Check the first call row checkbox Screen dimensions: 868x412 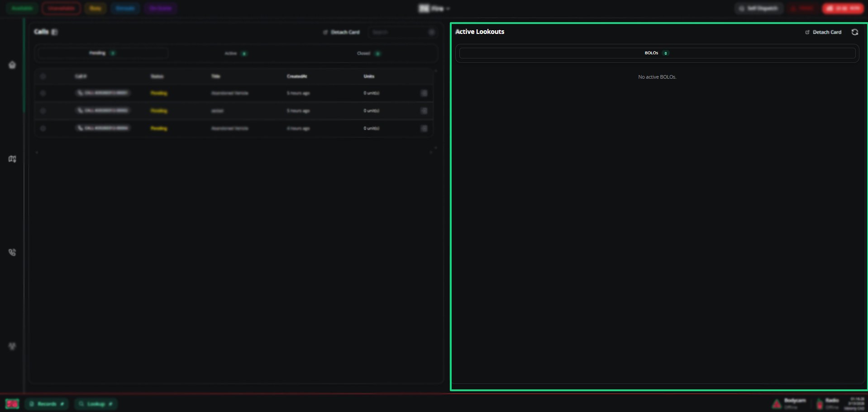click(43, 93)
